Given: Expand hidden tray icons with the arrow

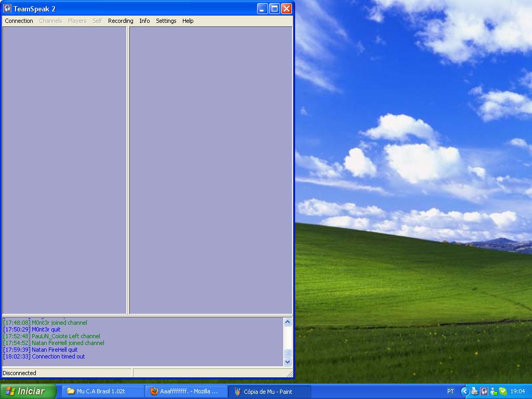Looking at the screenshot, I should pos(465,391).
